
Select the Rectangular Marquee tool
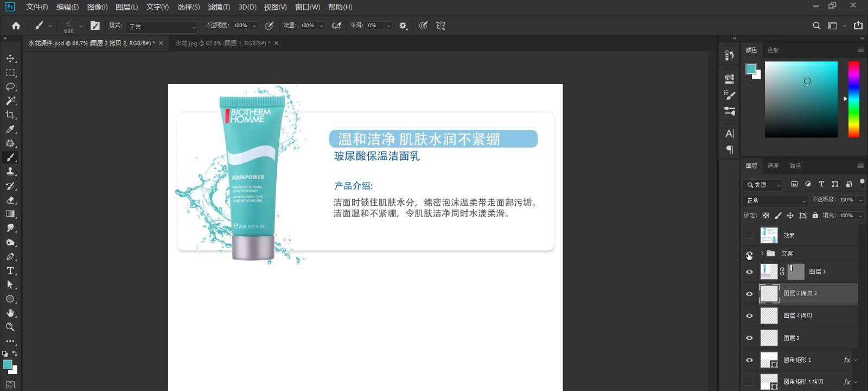click(x=10, y=72)
